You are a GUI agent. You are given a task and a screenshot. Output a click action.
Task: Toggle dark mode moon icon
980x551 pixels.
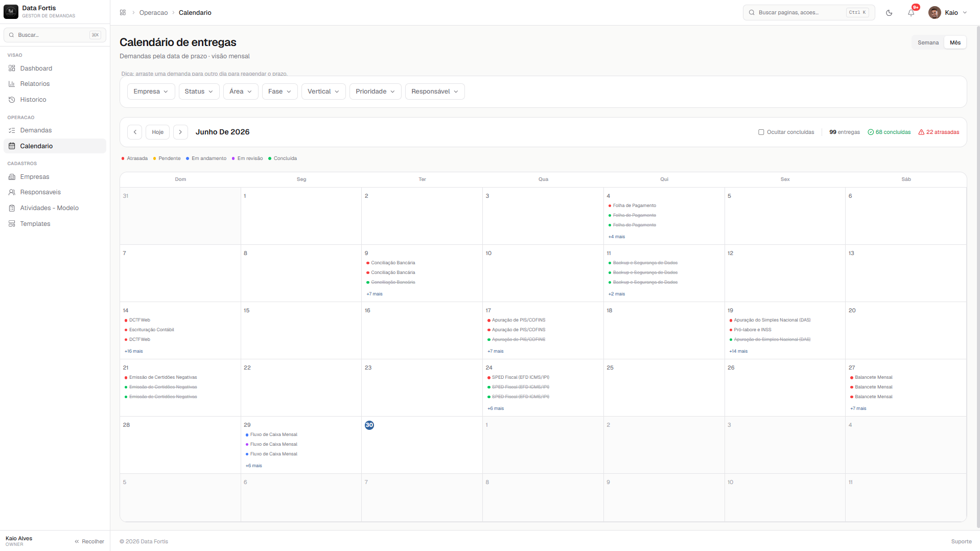pos(889,13)
